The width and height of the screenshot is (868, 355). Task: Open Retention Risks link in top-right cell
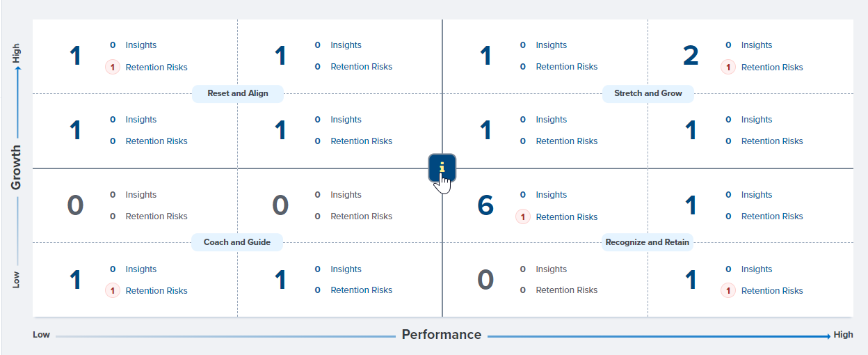click(x=772, y=68)
